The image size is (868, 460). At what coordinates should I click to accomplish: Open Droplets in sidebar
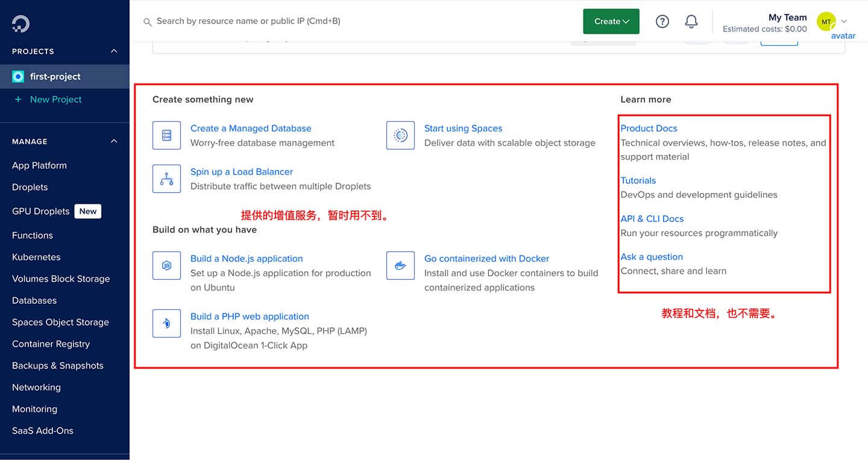point(30,187)
